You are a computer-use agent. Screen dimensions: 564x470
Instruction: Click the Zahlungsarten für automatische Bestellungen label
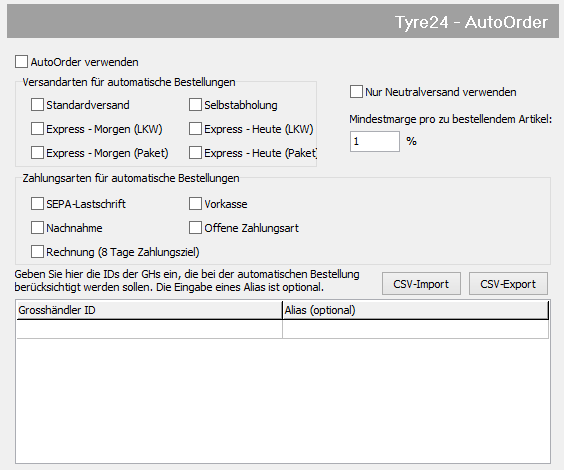point(131,178)
